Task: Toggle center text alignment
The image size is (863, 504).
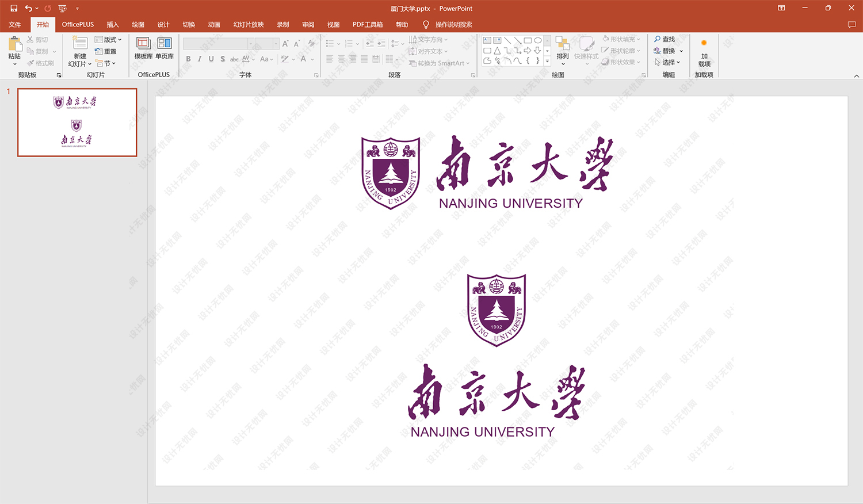Action: click(x=341, y=59)
